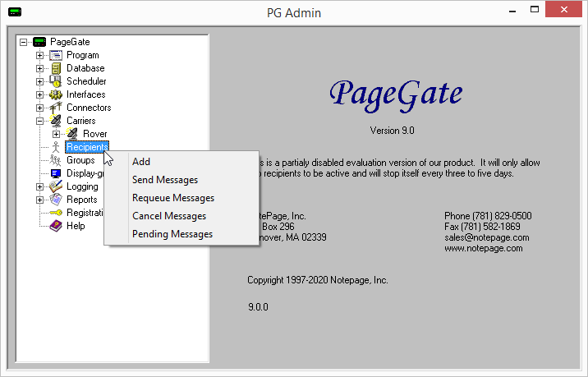Click the Help book icon

(56, 226)
